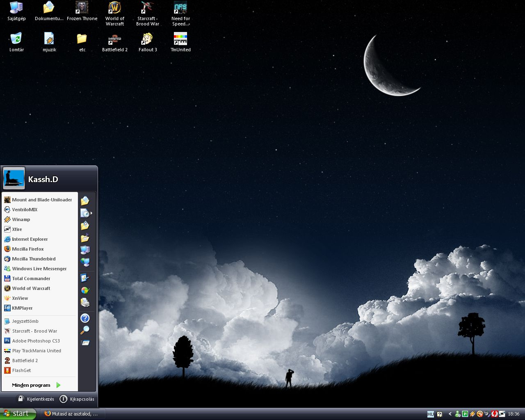The height and width of the screenshot is (420, 525).
Task: Open colorful program defaults icon in start menu
Action: pos(85,290)
